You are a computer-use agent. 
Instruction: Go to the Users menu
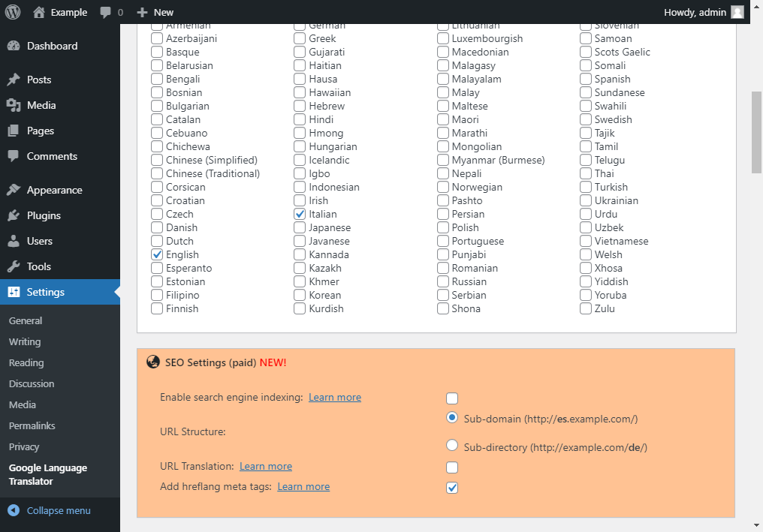coord(39,241)
